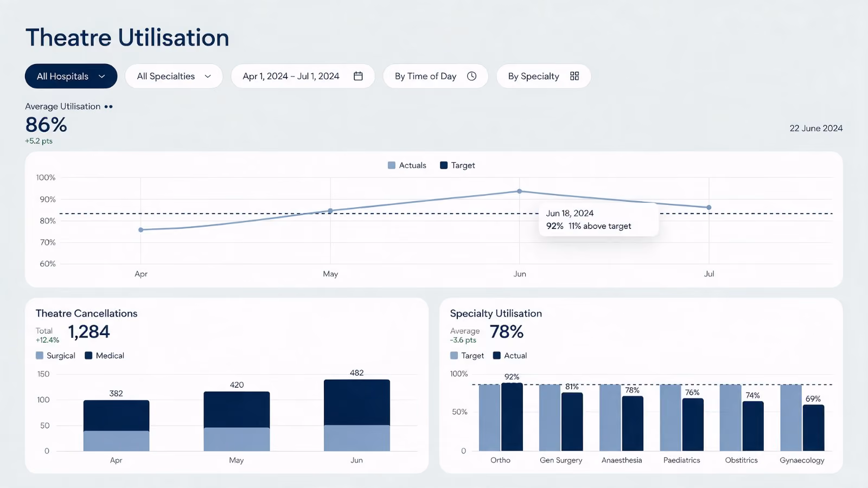Screen dimensions: 868x488
Task: Toggle the Actuals legend swatch in line chart
Action: coord(392,165)
